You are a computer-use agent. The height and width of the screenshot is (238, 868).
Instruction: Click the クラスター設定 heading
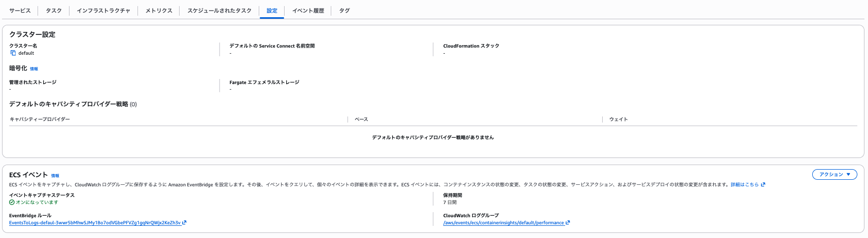point(32,34)
